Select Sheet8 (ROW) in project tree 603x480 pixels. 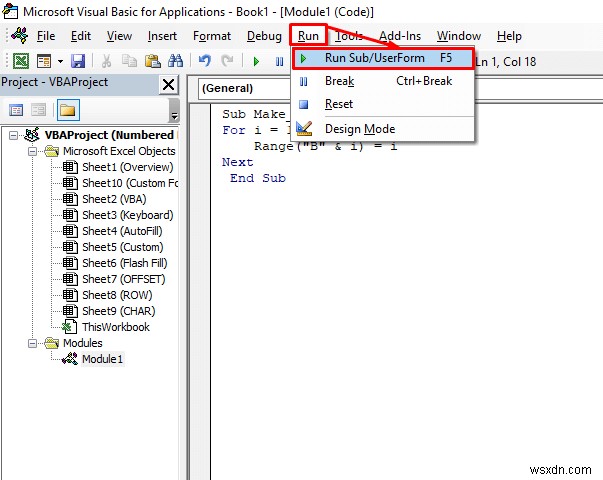[117, 295]
